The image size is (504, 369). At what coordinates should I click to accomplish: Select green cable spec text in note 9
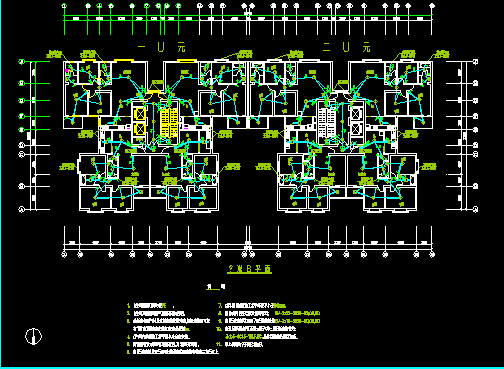[x=297, y=321]
